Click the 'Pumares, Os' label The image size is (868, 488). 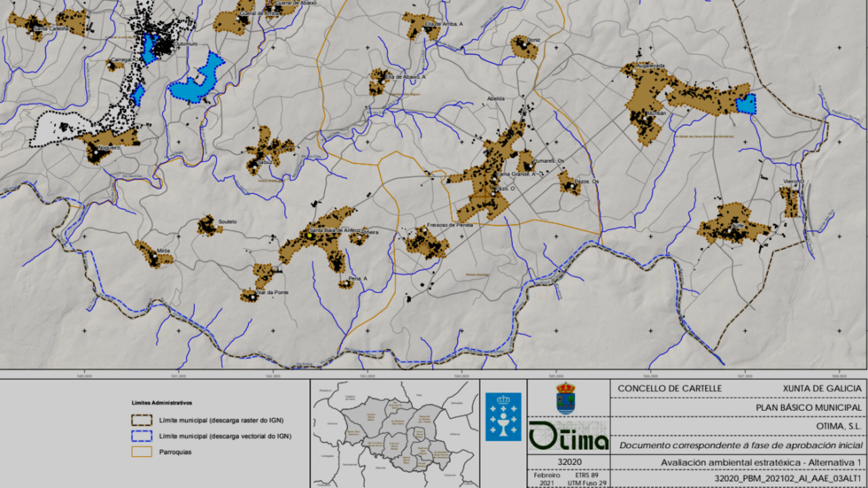(549, 161)
